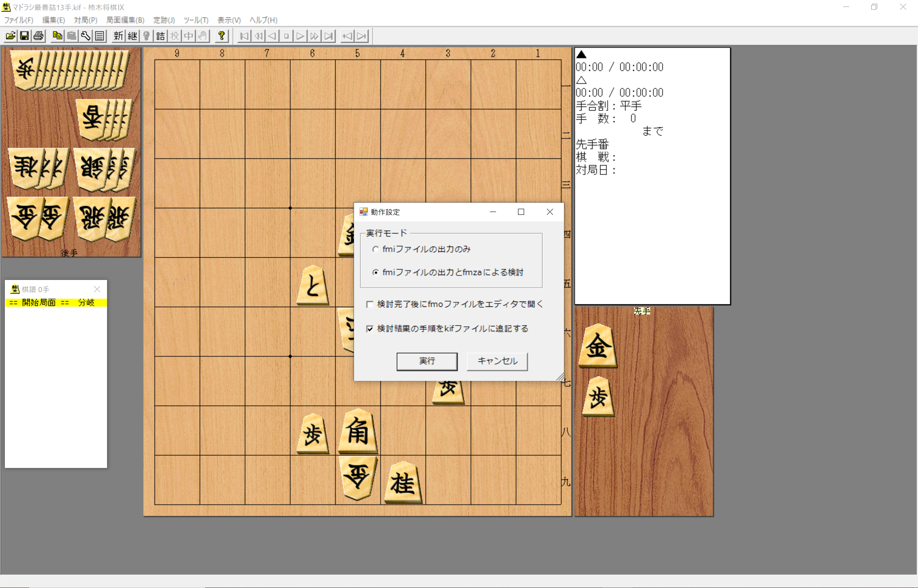Click the save floppy disk icon
918x588 pixels.
[x=24, y=36]
